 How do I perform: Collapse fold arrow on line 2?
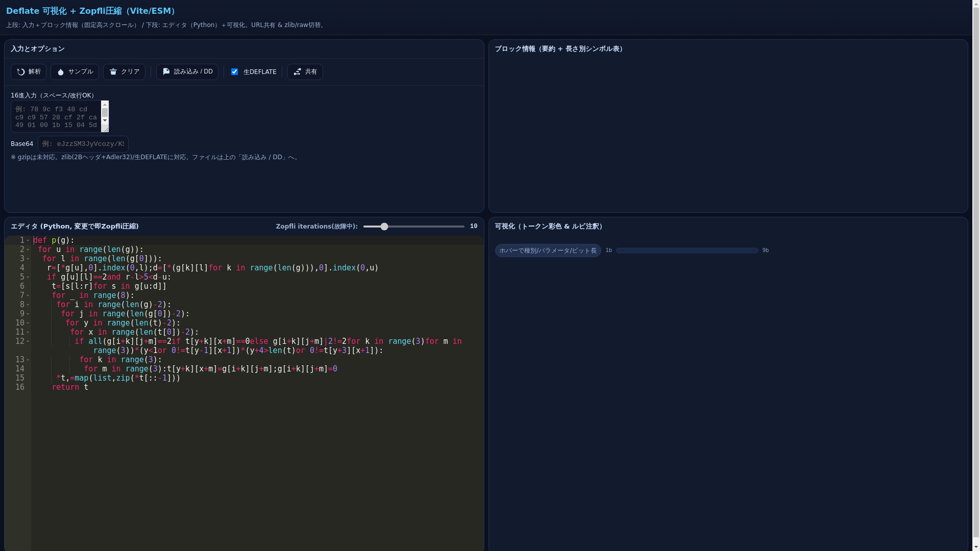(x=28, y=249)
